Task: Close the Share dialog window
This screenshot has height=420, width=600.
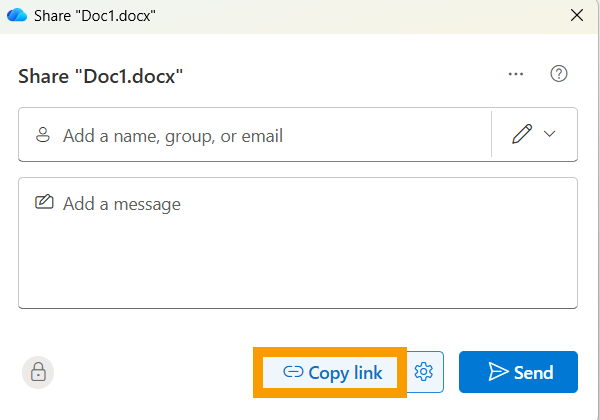Action: [575, 15]
